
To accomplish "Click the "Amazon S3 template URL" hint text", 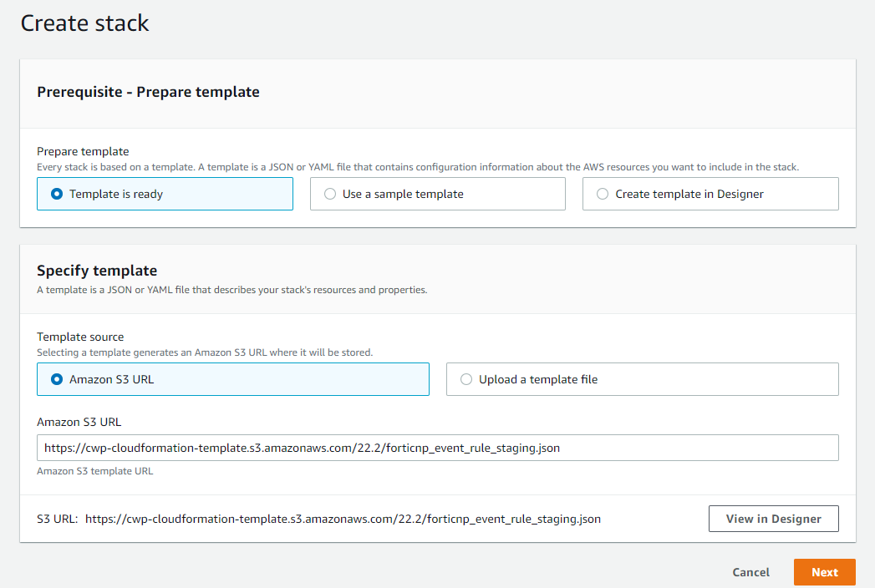I will tap(94, 471).
